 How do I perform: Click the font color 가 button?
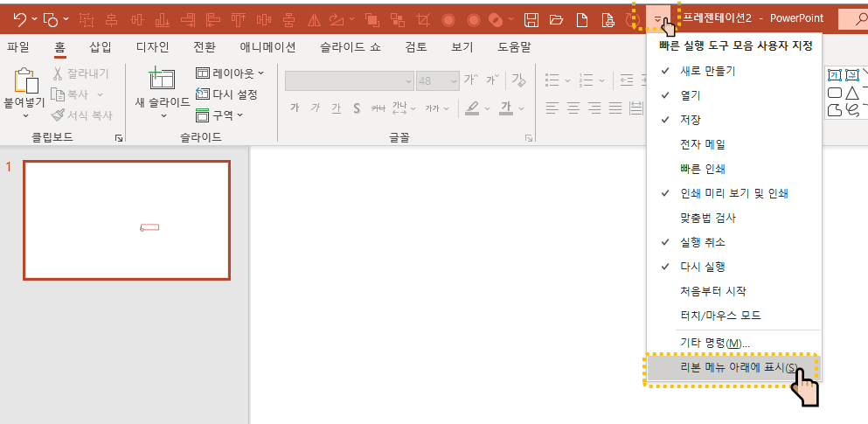pos(506,108)
